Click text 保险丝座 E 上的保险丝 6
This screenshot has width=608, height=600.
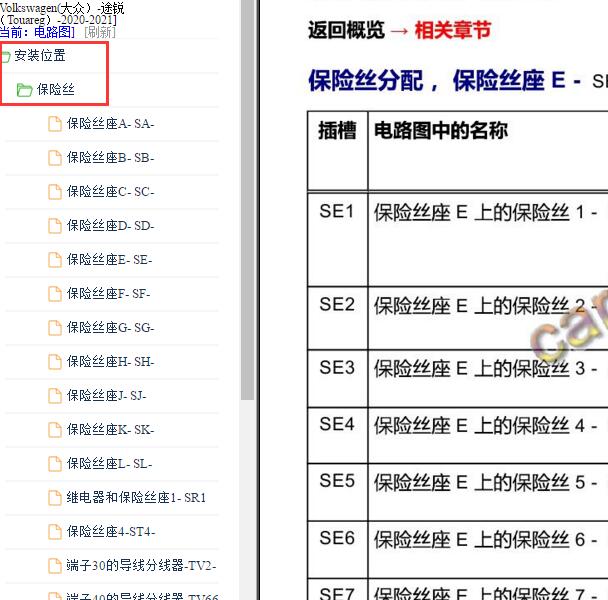(x=479, y=539)
